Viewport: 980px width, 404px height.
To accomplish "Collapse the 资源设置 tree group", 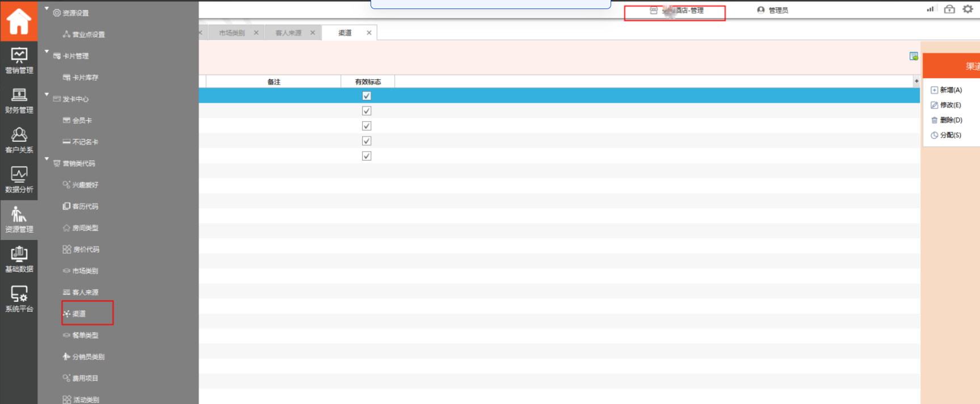I will (x=47, y=9).
